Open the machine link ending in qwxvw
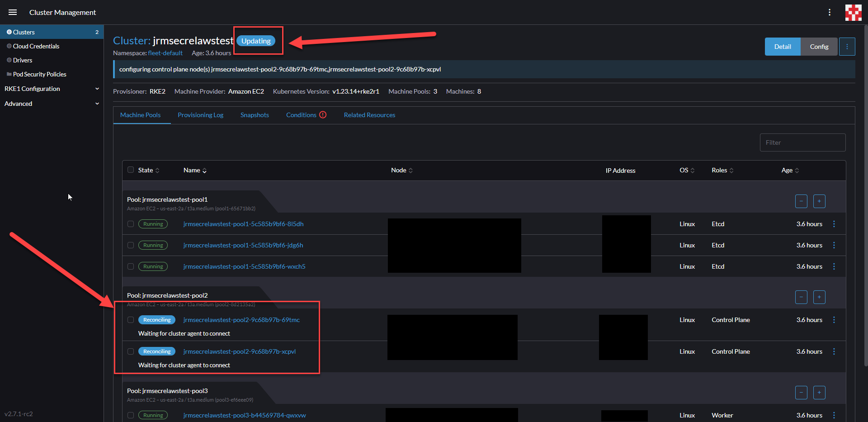This screenshot has width=868, height=422. click(x=245, y=415)
